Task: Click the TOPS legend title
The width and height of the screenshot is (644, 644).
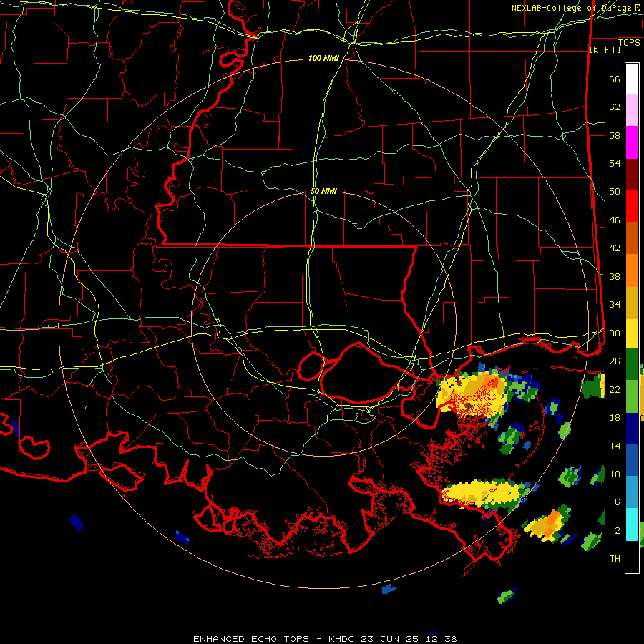Action: point(629,43)
